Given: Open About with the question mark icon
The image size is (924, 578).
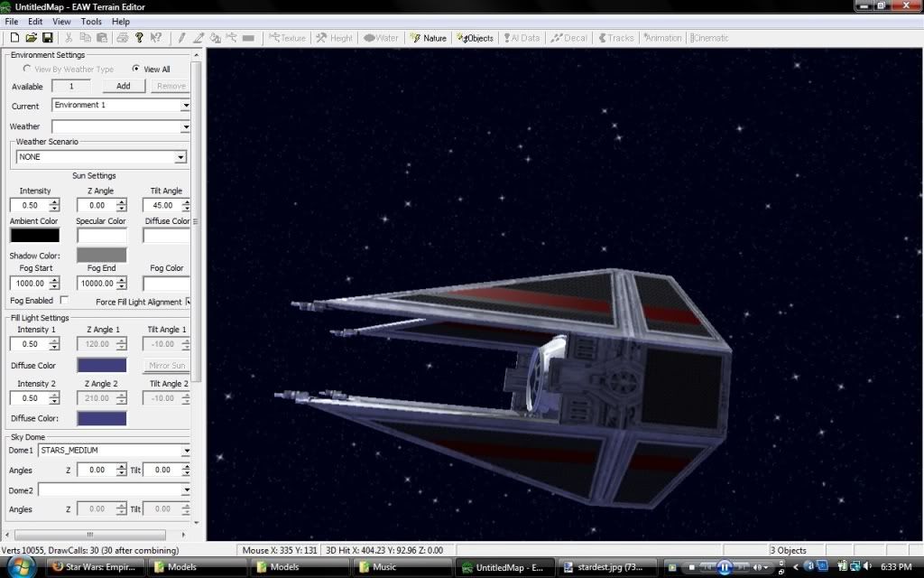Looking at the screenshot, I should pyautogui.click(x=139, y=38).
